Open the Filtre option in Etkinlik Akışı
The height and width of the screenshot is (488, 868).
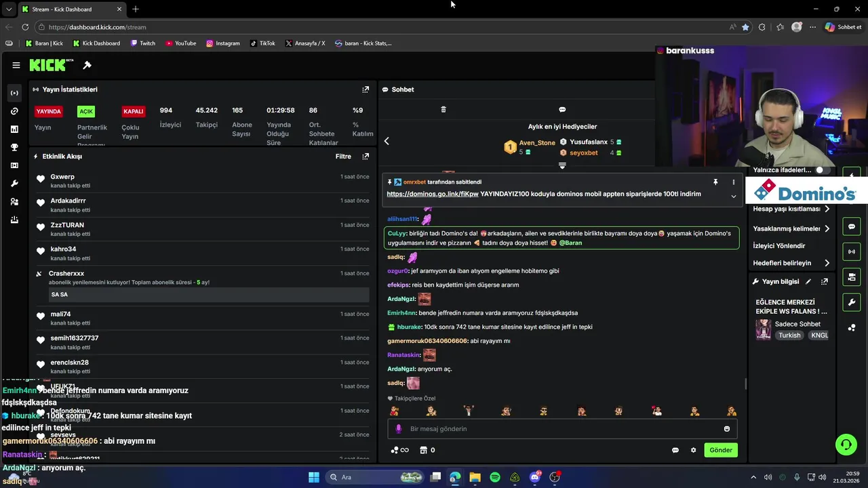point(343,157)
